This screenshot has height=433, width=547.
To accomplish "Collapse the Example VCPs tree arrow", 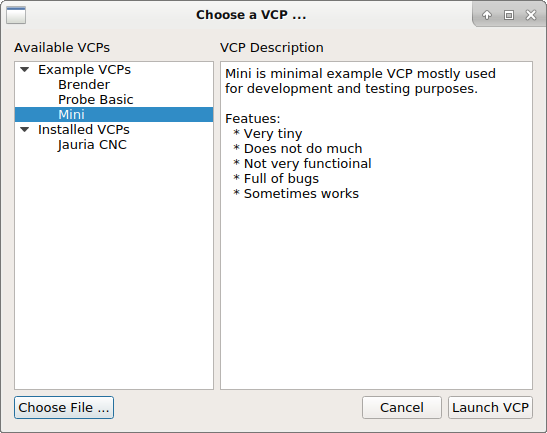I will pos(25,69).
